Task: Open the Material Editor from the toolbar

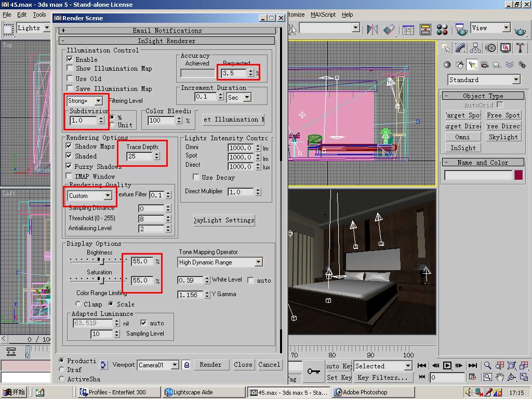Action: 442,29
